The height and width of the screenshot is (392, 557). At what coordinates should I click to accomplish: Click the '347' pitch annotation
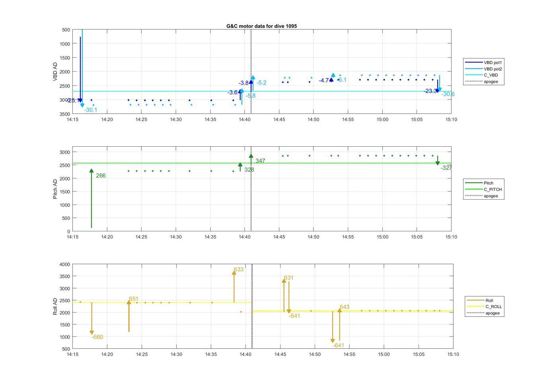click(x=260, y=161)
